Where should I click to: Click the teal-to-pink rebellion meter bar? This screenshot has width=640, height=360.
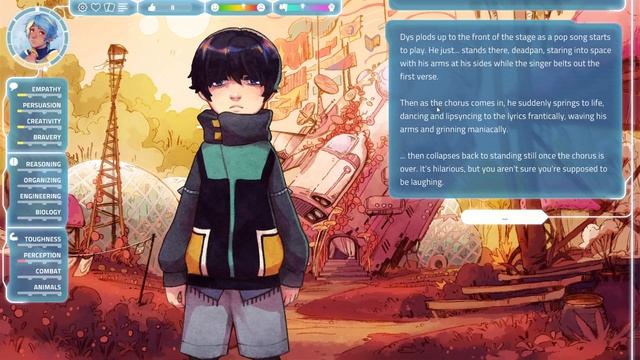click(x=307, y=7)
